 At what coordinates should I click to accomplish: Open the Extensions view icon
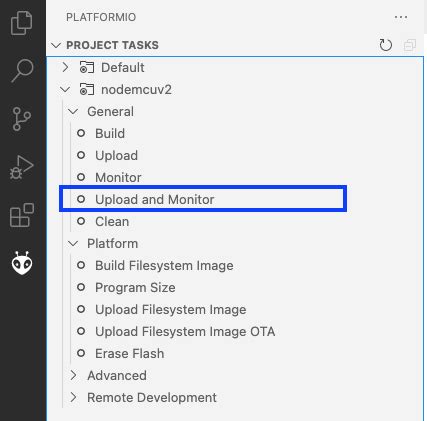[22, 215]
